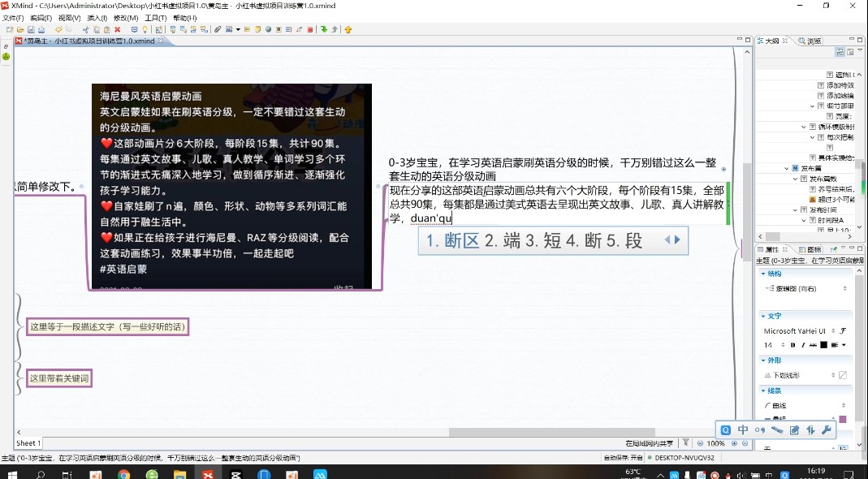The height and width of the screenshot is (479, 868).
Task: Click the insert Subtopic toolbar icon
Action: pyautogui.click(x=184, y=30)
